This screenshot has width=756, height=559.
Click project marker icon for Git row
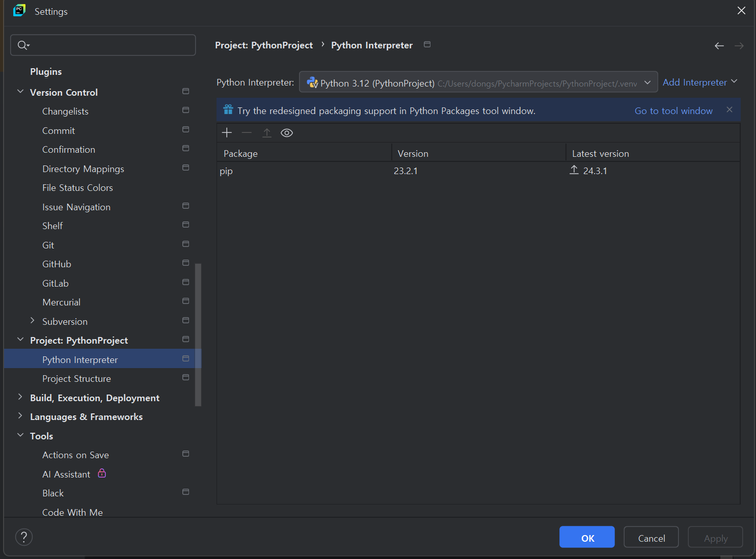185,244
